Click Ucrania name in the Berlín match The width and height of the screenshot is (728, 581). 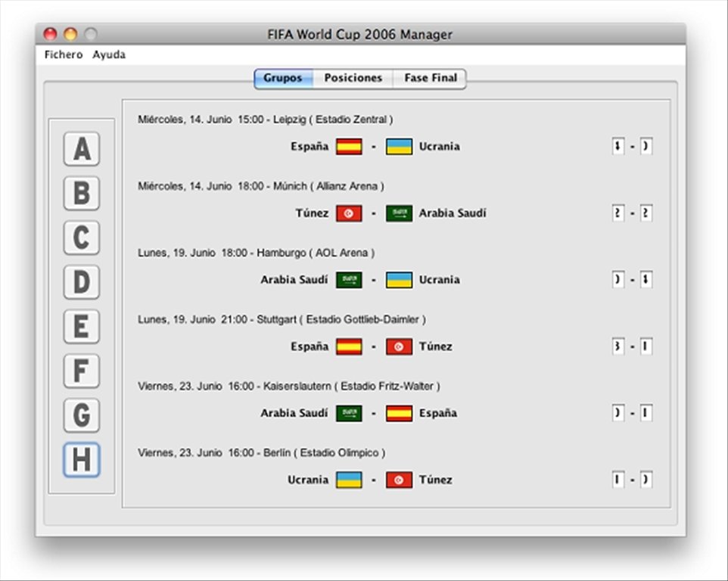coord(308,480)
